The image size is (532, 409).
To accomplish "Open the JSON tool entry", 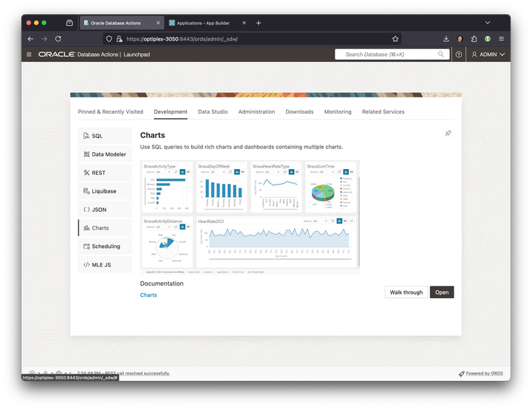I will [x=105, y=210].
